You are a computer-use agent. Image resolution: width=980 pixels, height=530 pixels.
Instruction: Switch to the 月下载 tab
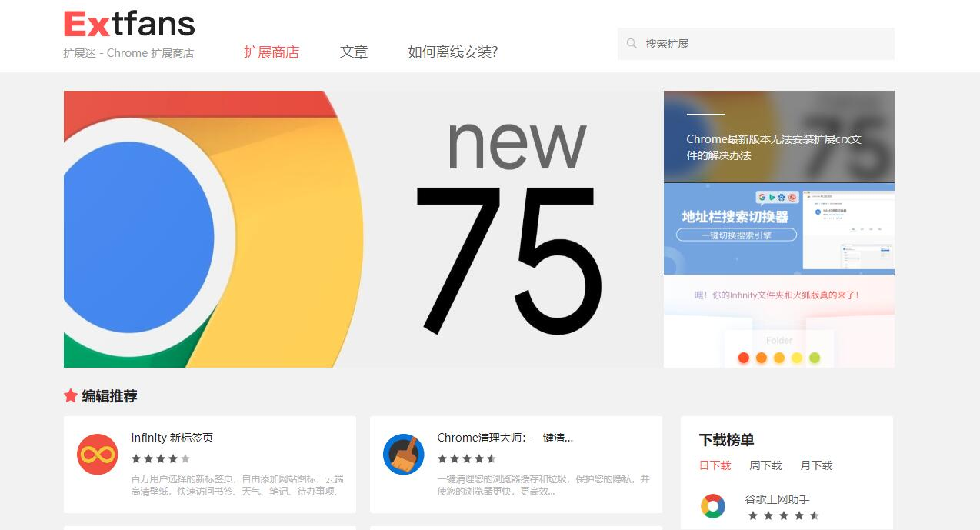(x=816, y=465)
